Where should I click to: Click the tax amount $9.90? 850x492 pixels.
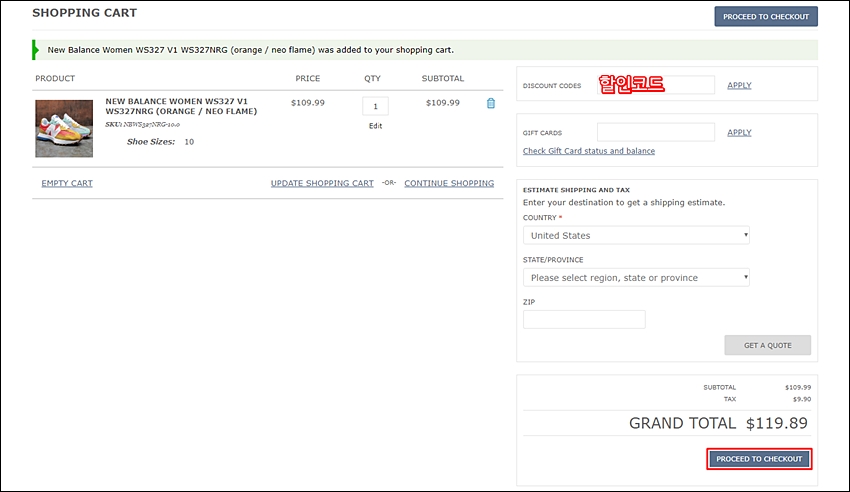point(802,399)
